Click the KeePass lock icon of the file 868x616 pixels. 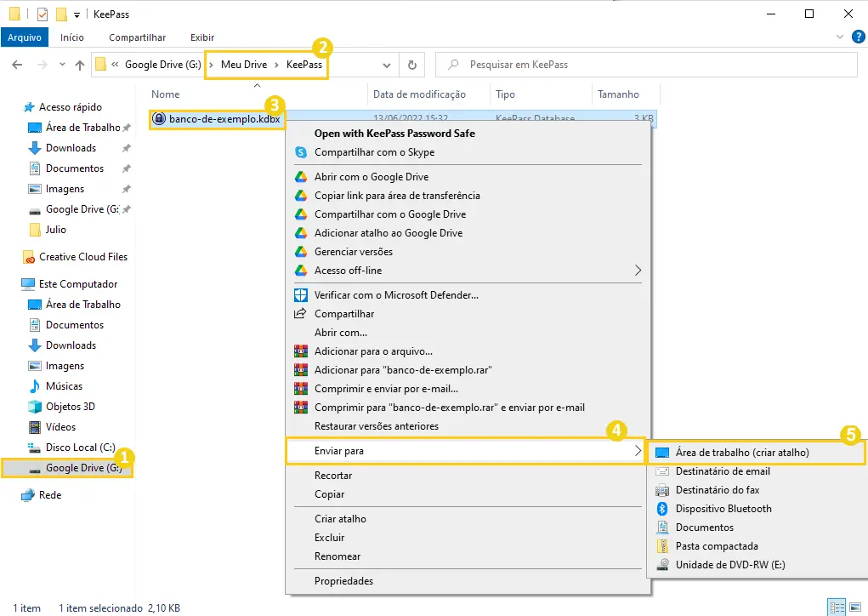click(x=159, y=118)
